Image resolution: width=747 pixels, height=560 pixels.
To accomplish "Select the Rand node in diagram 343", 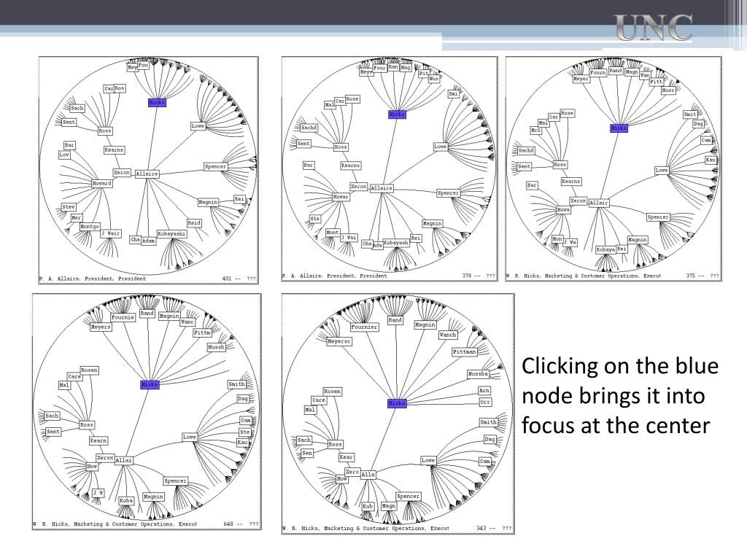I will pos(395,320).
